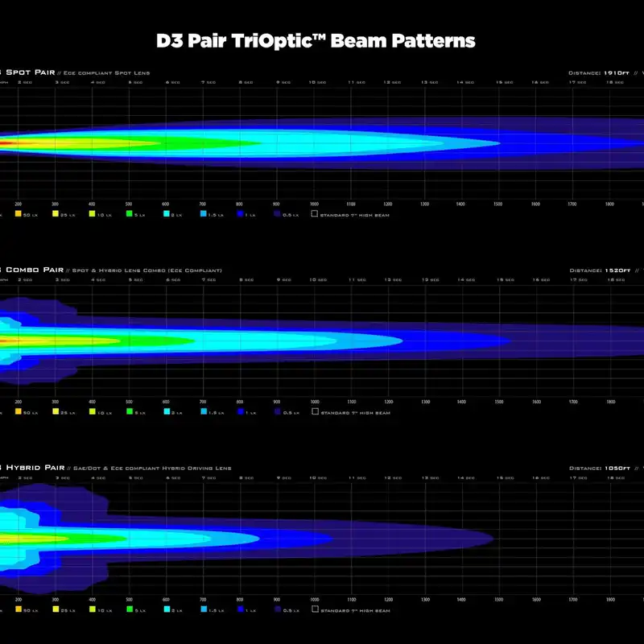Click the 'Distance: 1520ft' label
Image resolution: width=644 pixels, height=644 pixels.
tap(600, 270)
